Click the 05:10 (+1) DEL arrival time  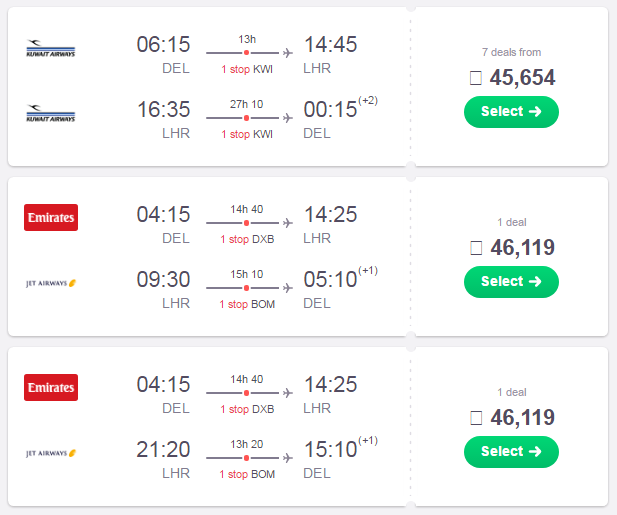coord(340,277)
